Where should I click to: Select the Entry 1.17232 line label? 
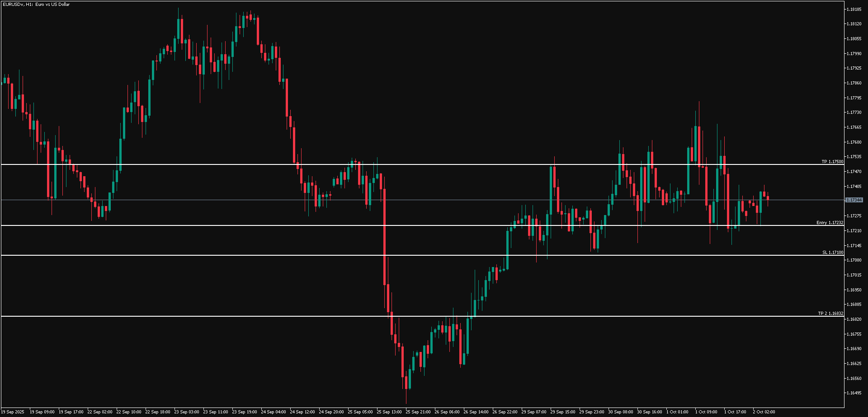[830, 222]
